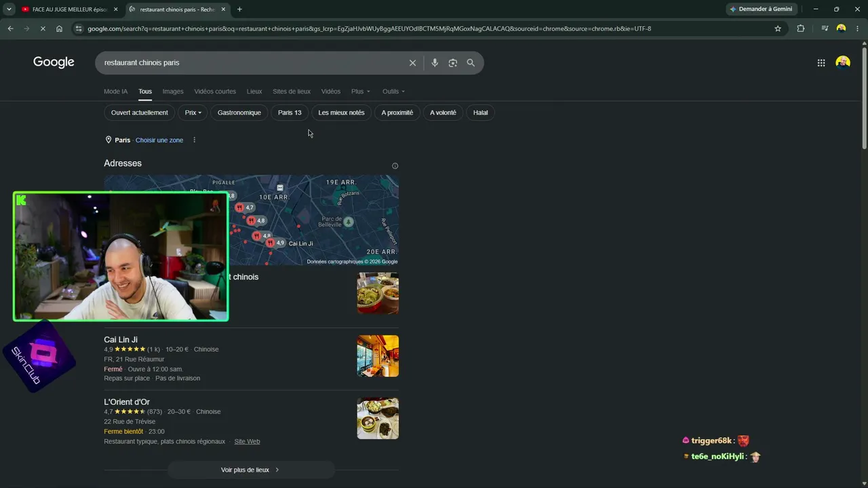Open the media controls icon
Viewport: 868px width, 488px height.
825,28
